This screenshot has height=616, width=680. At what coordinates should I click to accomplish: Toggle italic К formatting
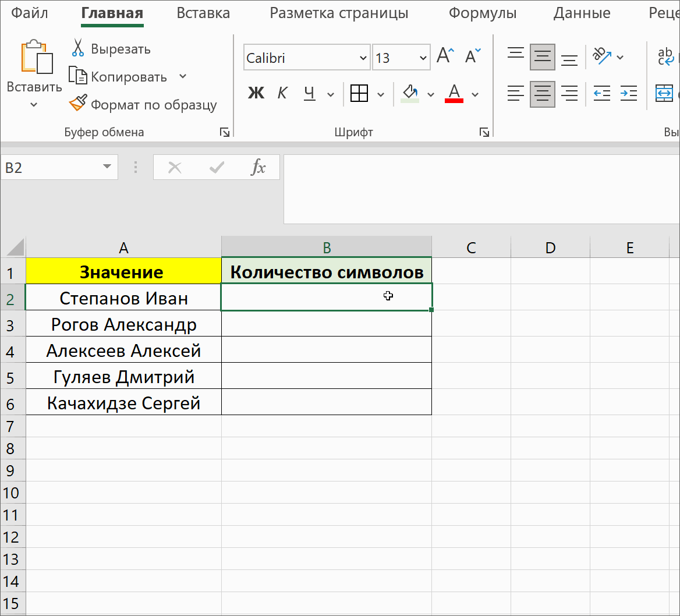pyautogui.click(x=282, y=93)
